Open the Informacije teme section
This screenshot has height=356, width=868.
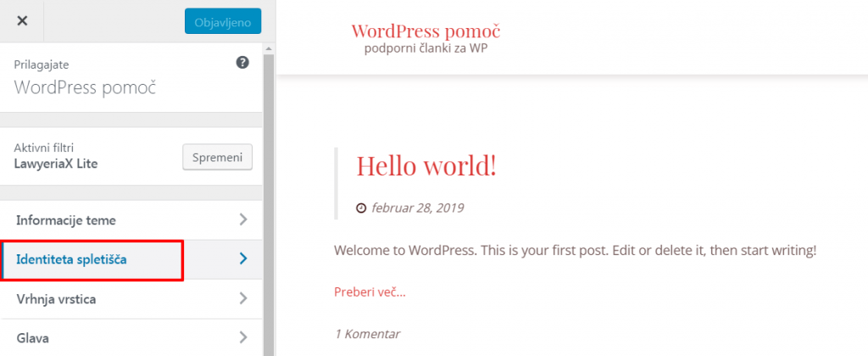click(x=131, y=220)
